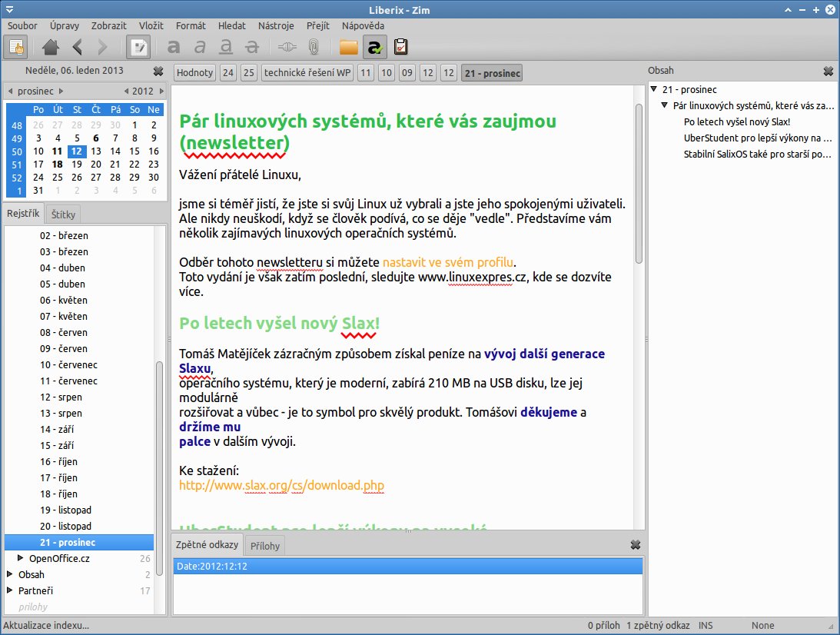840x635 pixels.
Task: Insert a link with the link icon
Action: pyautogui.click(x=287, y=47)
